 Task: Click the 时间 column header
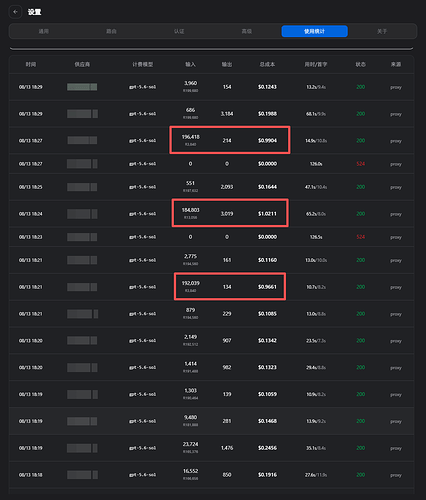click(x=31, y=64)
